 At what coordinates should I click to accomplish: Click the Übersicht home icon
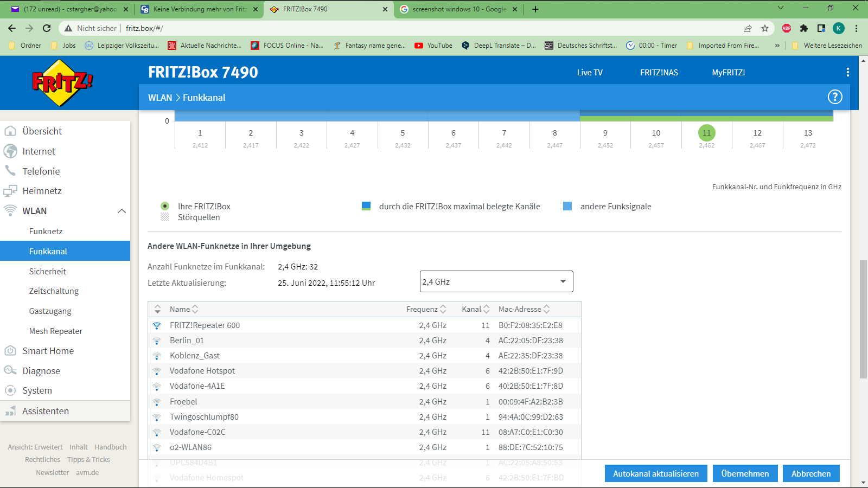pyautogui.click(x=10, y=131)
